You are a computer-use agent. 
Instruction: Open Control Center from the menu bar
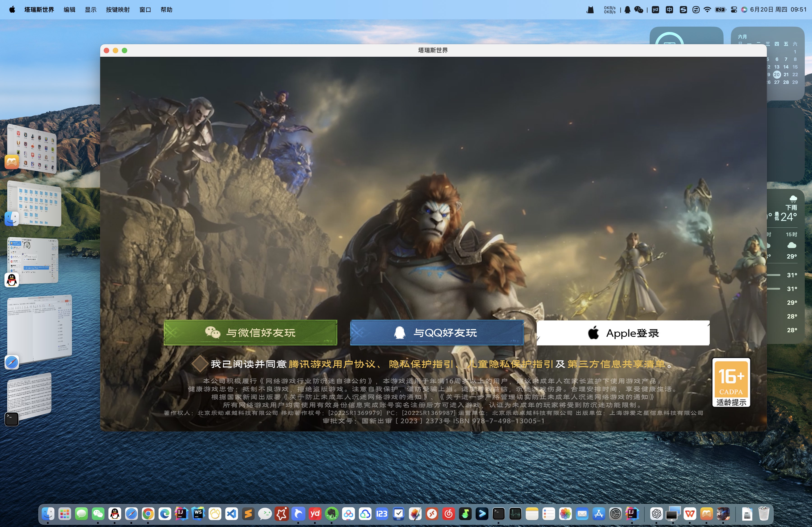pos(734,9)
